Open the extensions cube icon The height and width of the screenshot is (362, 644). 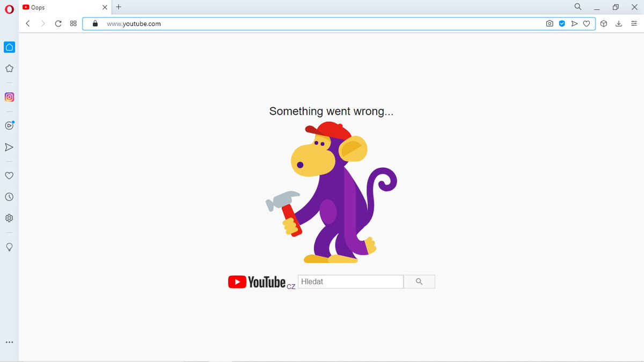click(604, 24)
